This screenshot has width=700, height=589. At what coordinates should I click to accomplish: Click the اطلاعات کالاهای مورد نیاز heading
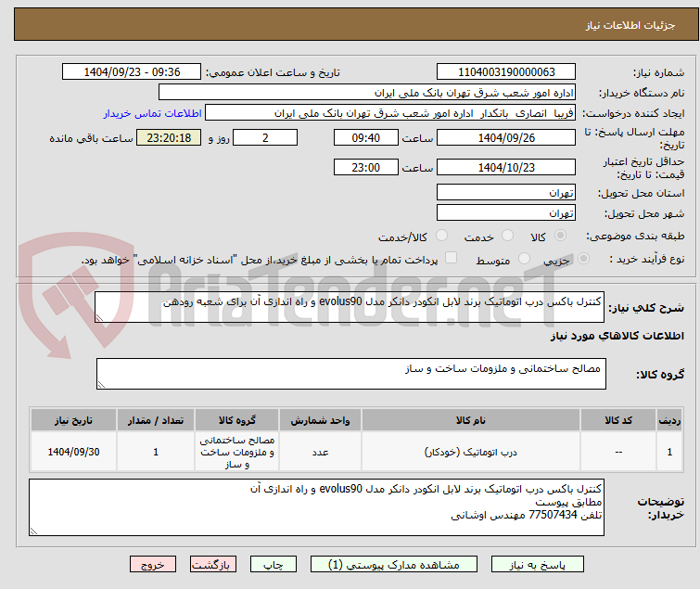click(x=617, y=336)
